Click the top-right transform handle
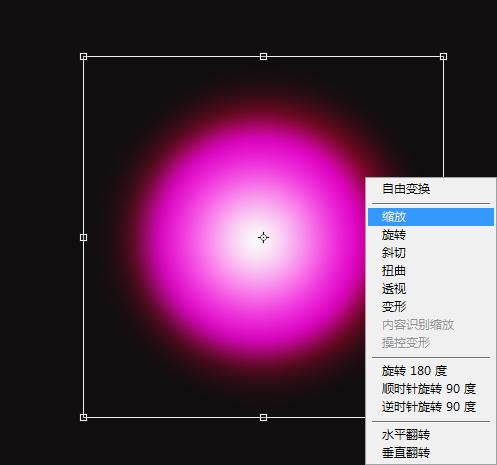 click(443, 57)
